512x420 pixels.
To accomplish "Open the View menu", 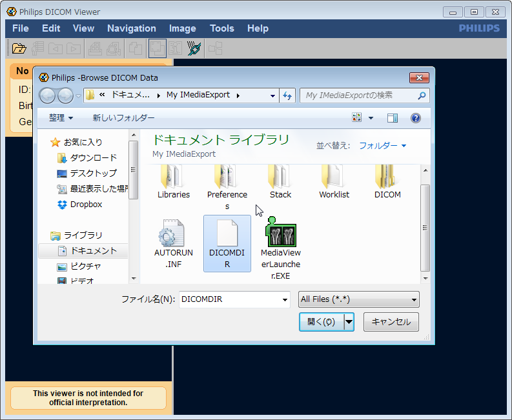I will pyautogui.click(x=83, y=28).
